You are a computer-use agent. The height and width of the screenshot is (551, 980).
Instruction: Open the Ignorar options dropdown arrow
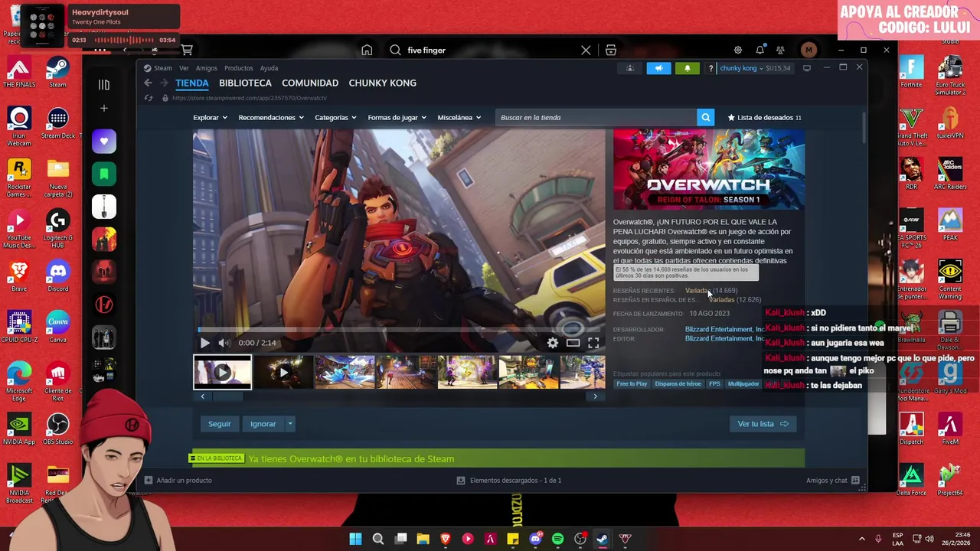pos(290,423)
